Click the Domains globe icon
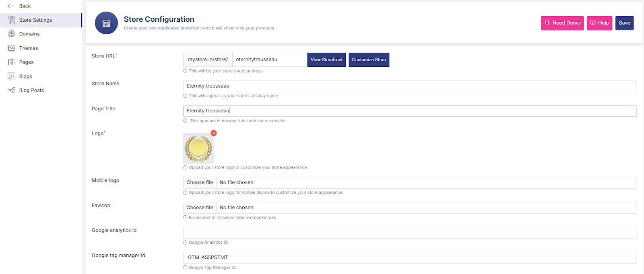The image size is (644, 274). tap(12, 34)
